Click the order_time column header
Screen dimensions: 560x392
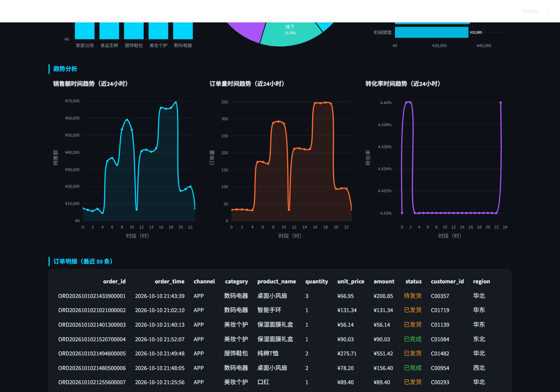pyautogui.click(x=169, y=281)
